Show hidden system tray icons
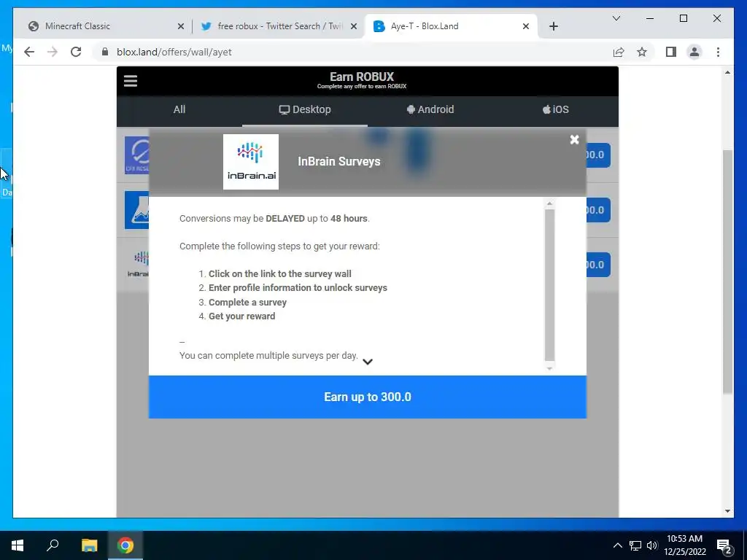 [617, 545]
